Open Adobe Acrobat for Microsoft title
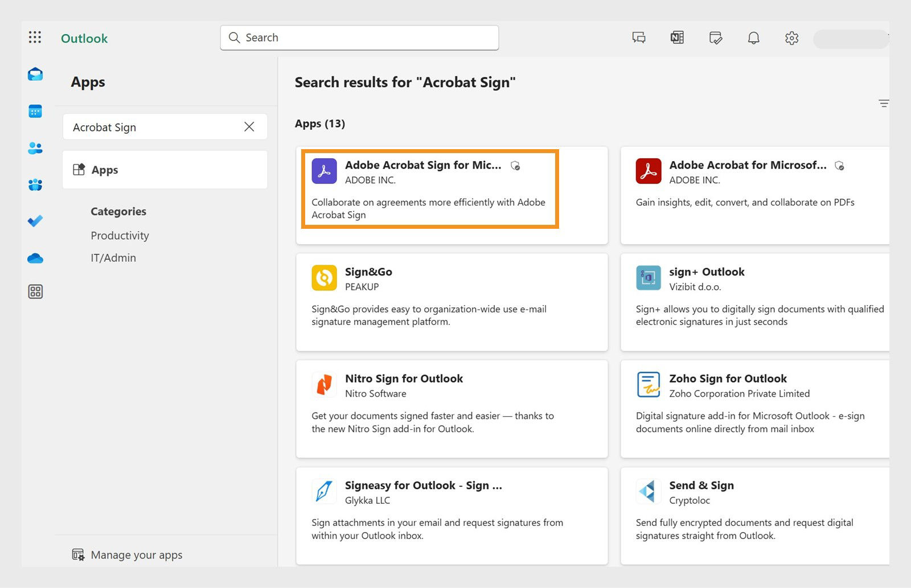Screen dimensions: 911x588 748,165
